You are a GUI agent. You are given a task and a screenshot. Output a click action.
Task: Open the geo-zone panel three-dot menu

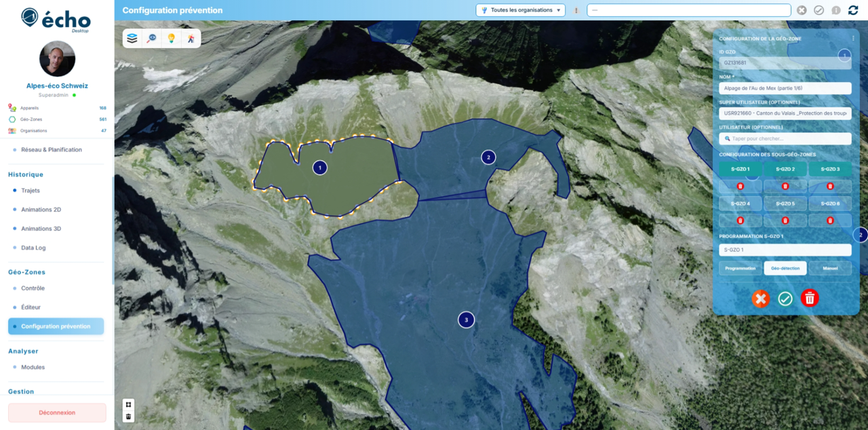(x=853, y=39)
